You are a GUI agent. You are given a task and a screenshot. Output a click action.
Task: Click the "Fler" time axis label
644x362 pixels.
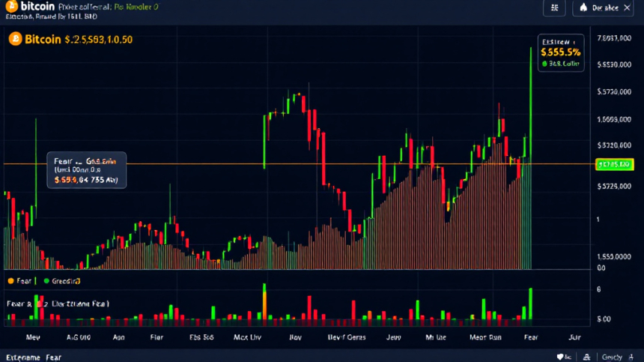[157, 337]
